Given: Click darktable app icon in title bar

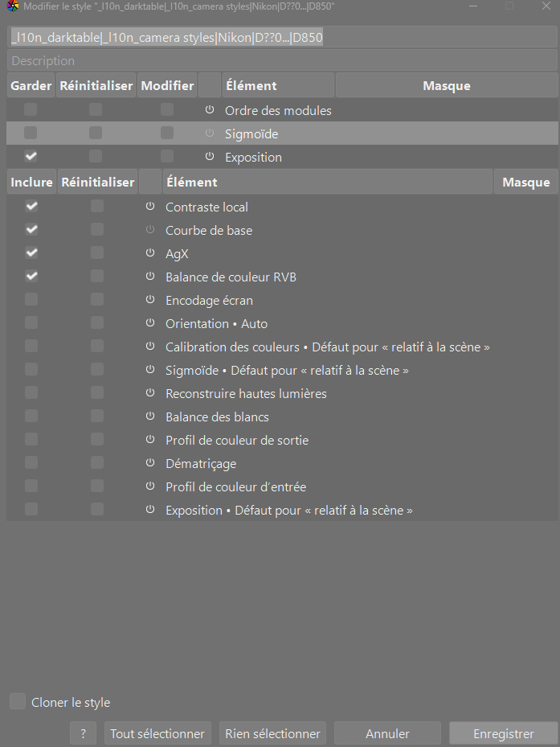Looking at the screenshot, I should [x=13, y=6].
